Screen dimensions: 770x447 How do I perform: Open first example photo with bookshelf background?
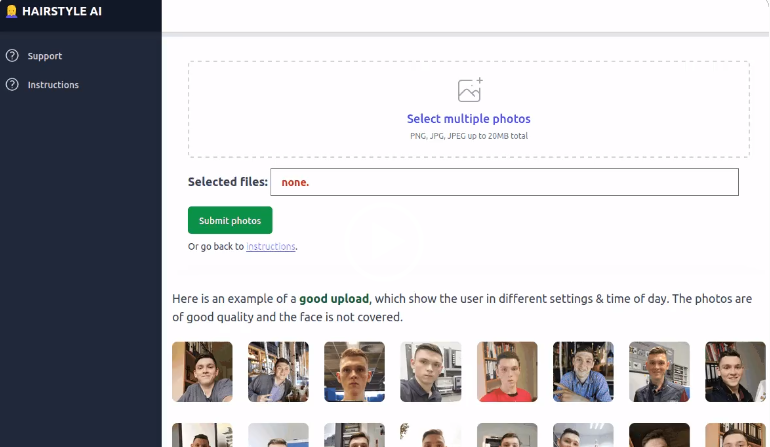(202, 372)
